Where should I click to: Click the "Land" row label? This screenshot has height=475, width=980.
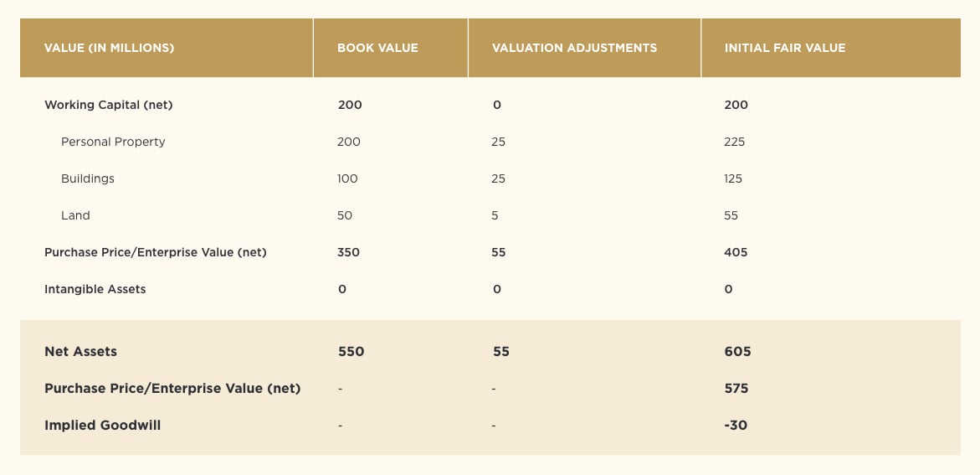[75, 216]
